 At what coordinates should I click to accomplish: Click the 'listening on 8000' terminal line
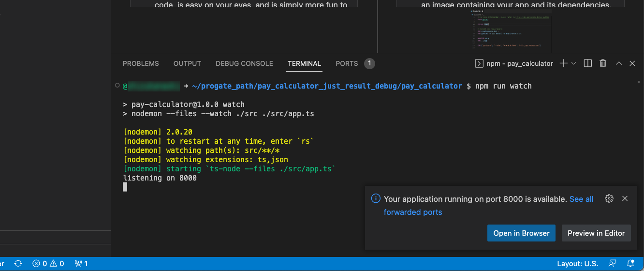click(160, 178)
